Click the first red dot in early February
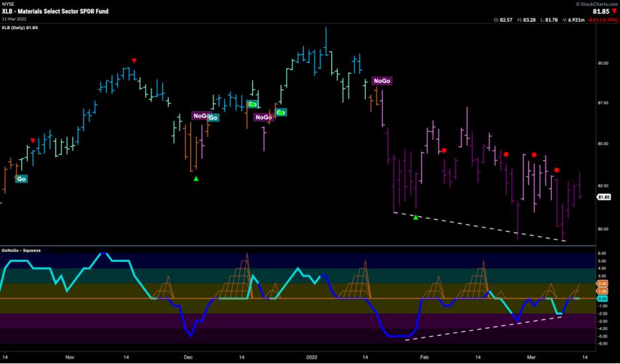The width and height of the screenshot is (620, 364). (444, 150)
